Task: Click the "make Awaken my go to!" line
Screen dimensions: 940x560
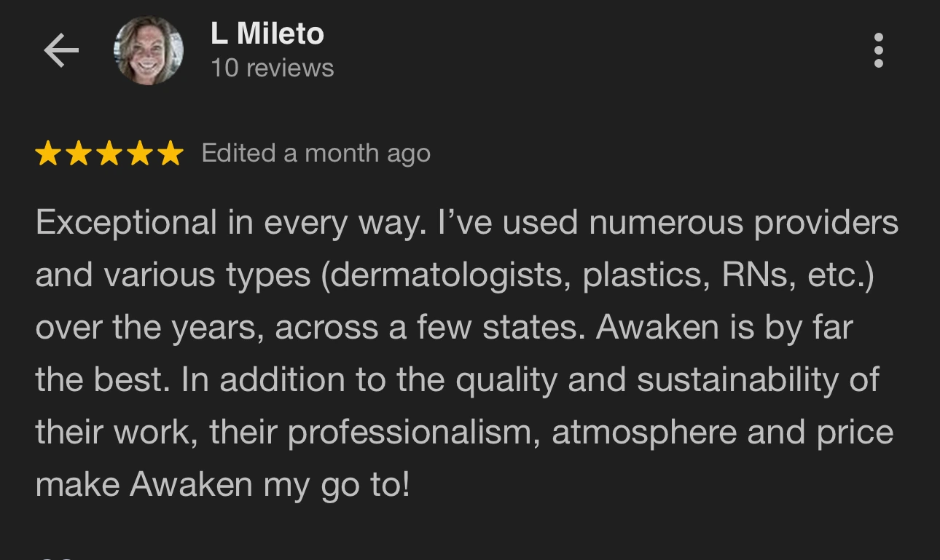Action: (222, 485)
